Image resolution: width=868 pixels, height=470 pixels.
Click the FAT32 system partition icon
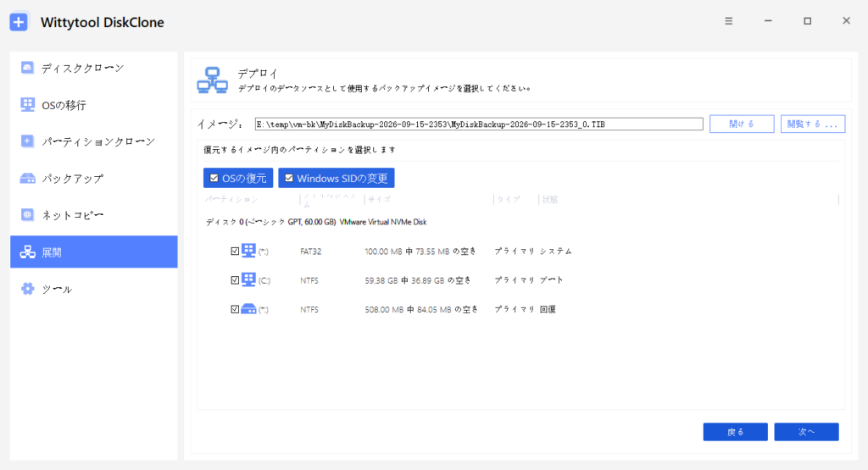248,251
